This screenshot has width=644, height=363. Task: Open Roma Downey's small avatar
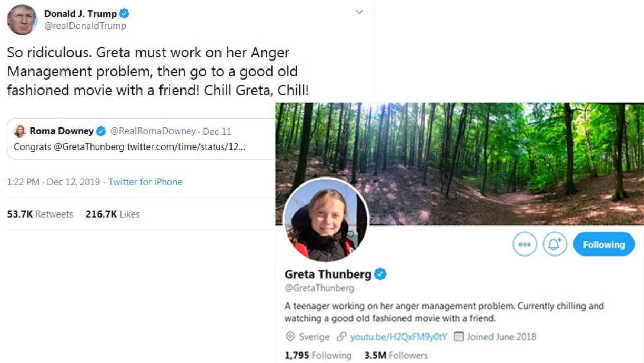pos(20,131)
